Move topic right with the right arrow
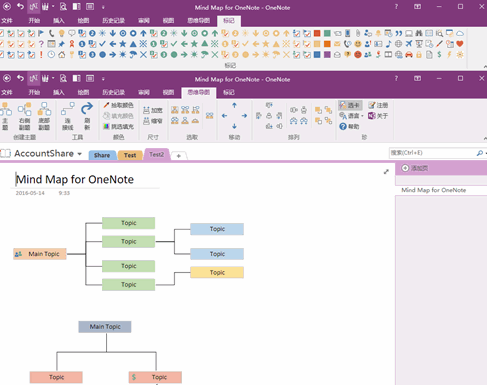487x385 pixels. point(244,116)
